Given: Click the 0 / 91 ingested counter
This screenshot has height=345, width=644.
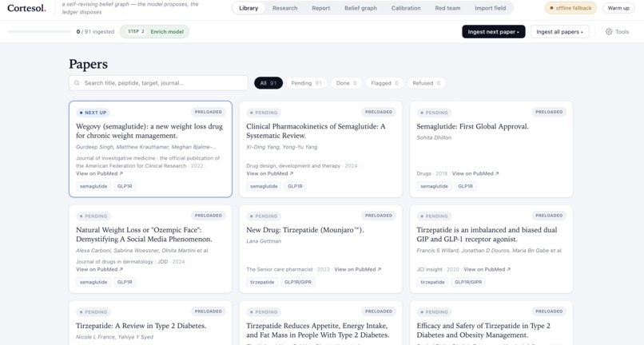Looking at the screenshot, I should tap(95, 32).
